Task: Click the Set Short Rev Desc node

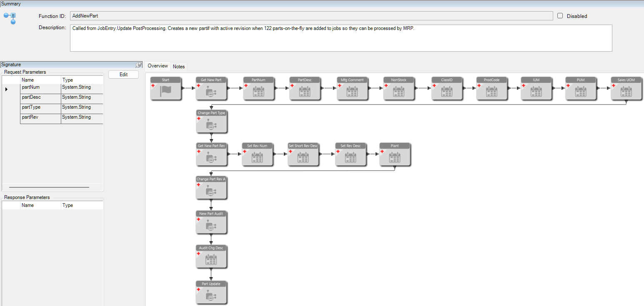Action: 303,154
